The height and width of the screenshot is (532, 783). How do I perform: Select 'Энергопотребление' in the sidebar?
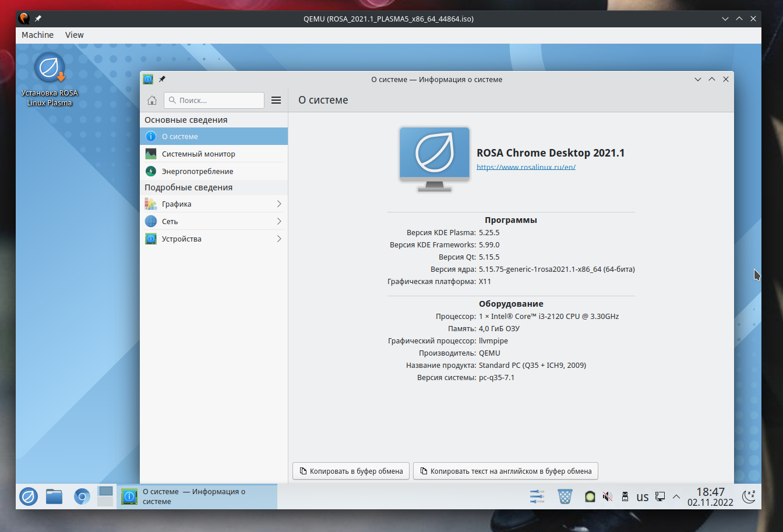[x=214, y=171]
